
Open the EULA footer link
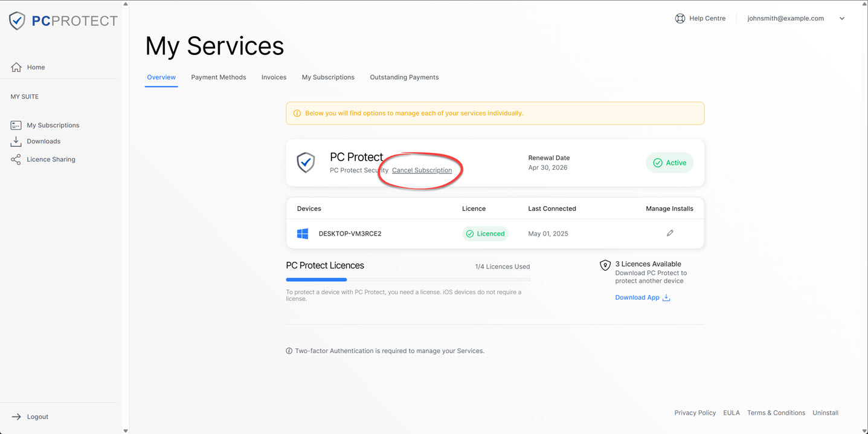coord(731,413)
